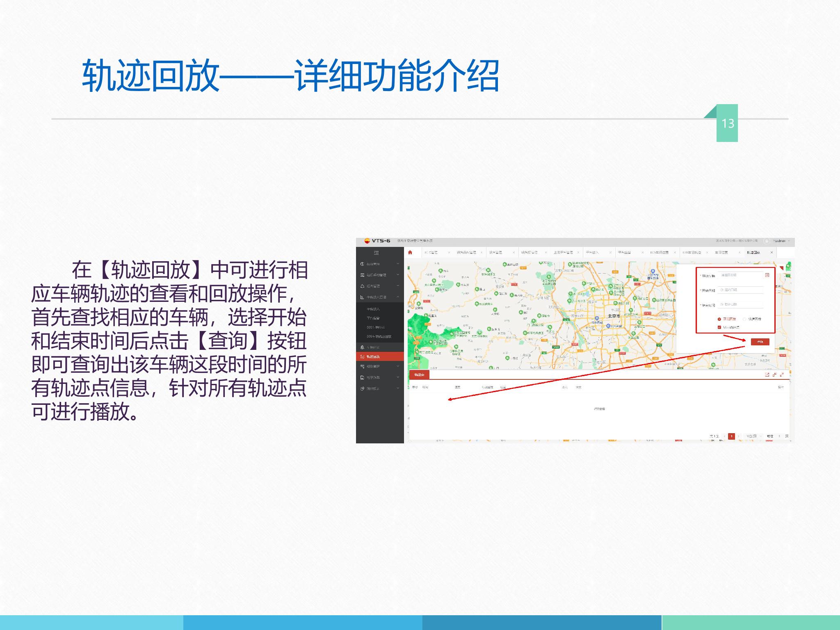This screenshot has height=630, width=840.
Task: Click the previous page arrow in pagination
Action: click(x=725, y=436)
